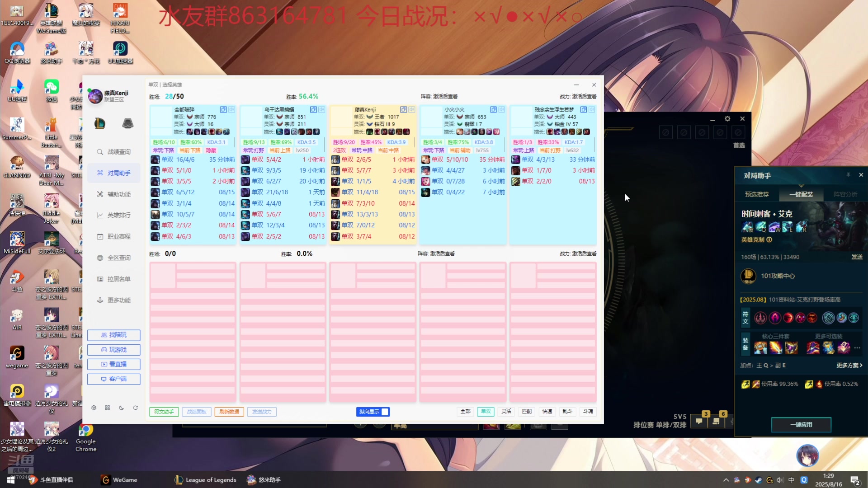Click the grid icon in sidebar bottom
This screenshot has height=488, width=868.
tap(108, 408)
